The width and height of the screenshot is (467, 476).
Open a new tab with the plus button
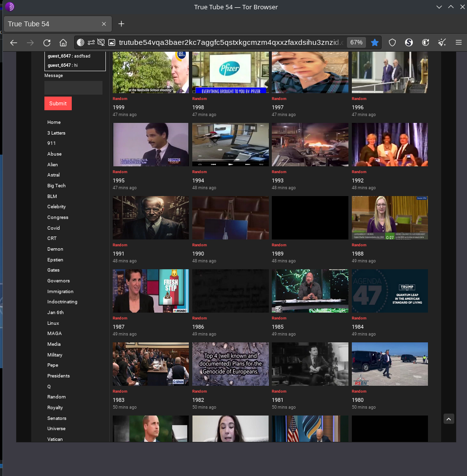coord(121,24)
